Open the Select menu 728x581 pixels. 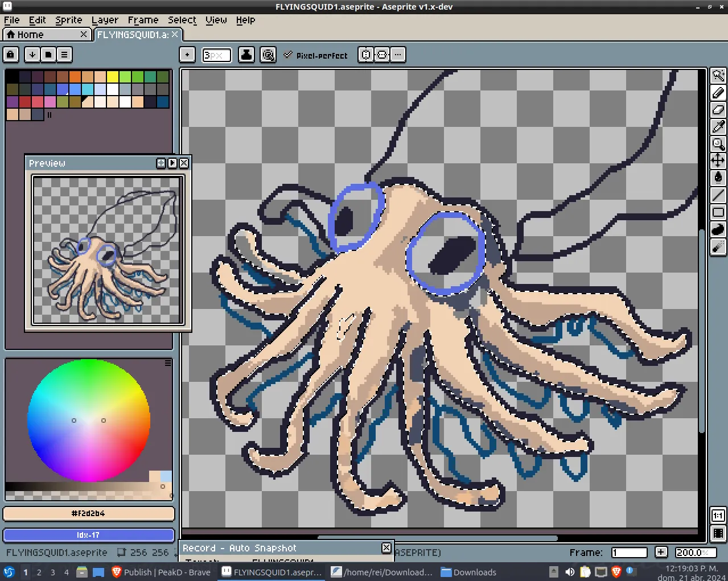coord(182,20)
